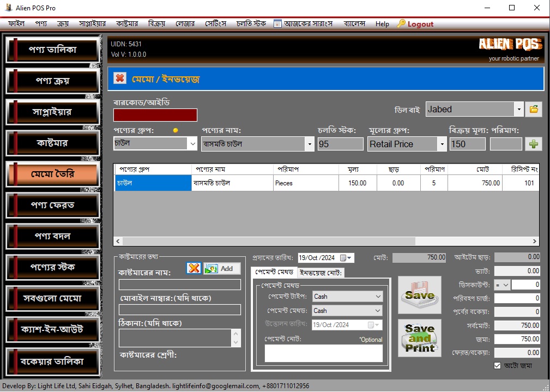This screenshot has height=392, width=550.
Task: Clear customer info with the X icon
Action: (x=194, y=268)
